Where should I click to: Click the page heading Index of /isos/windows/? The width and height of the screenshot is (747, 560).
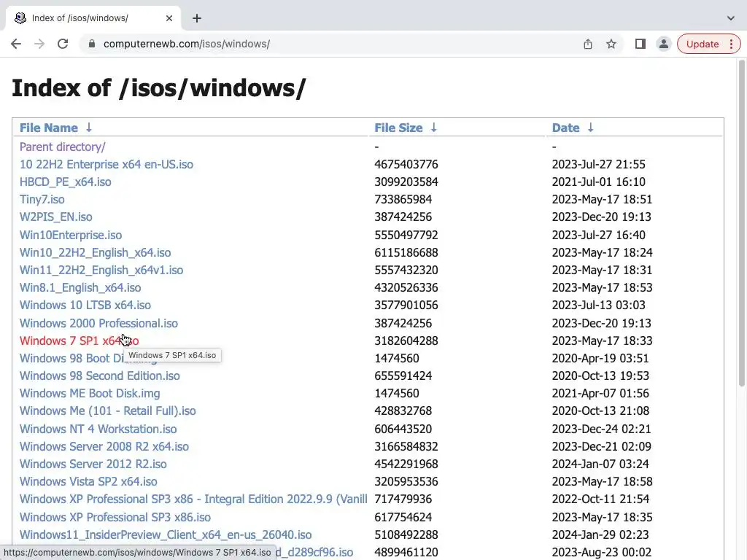(x=158, y=88)
